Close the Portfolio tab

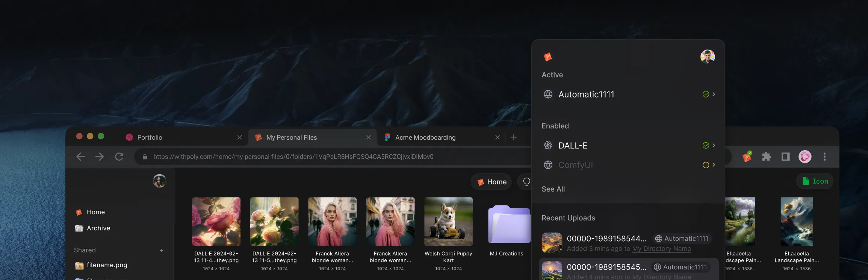[x=239, y=137]
